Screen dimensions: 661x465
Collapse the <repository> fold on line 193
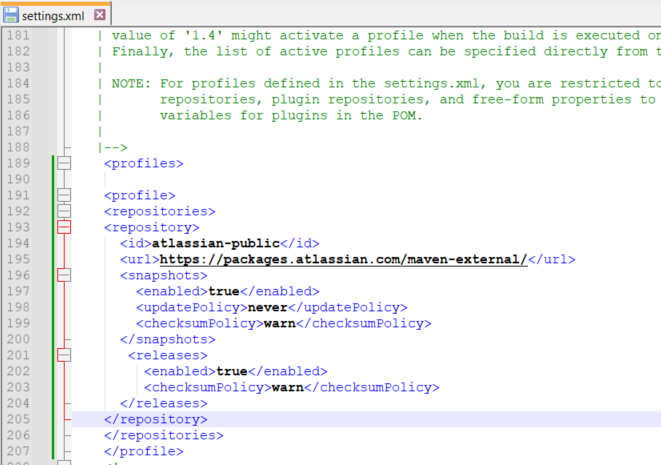[x=64, y=227]
